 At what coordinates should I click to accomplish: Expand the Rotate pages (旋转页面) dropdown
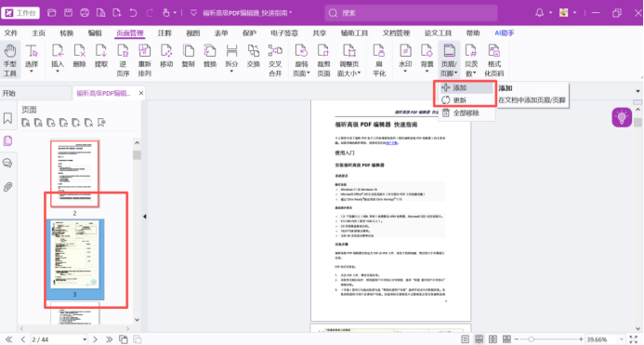tap(308, 73)
